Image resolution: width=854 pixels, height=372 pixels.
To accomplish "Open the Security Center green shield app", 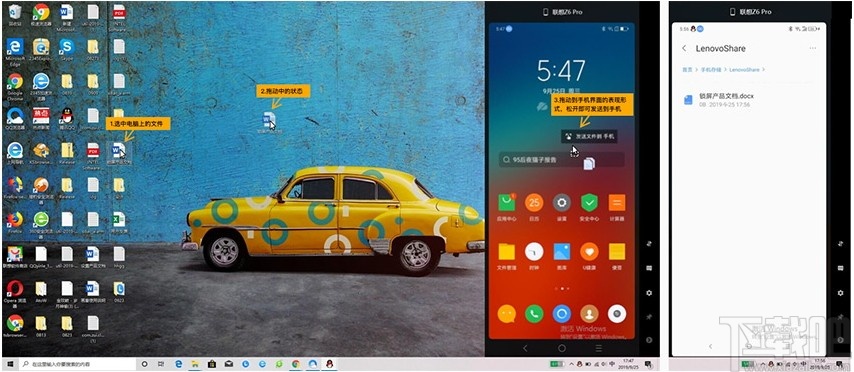I will 589,206.
